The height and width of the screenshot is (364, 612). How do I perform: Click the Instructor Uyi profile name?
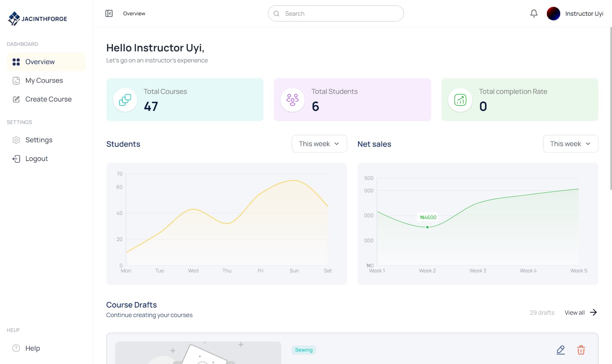584,14
